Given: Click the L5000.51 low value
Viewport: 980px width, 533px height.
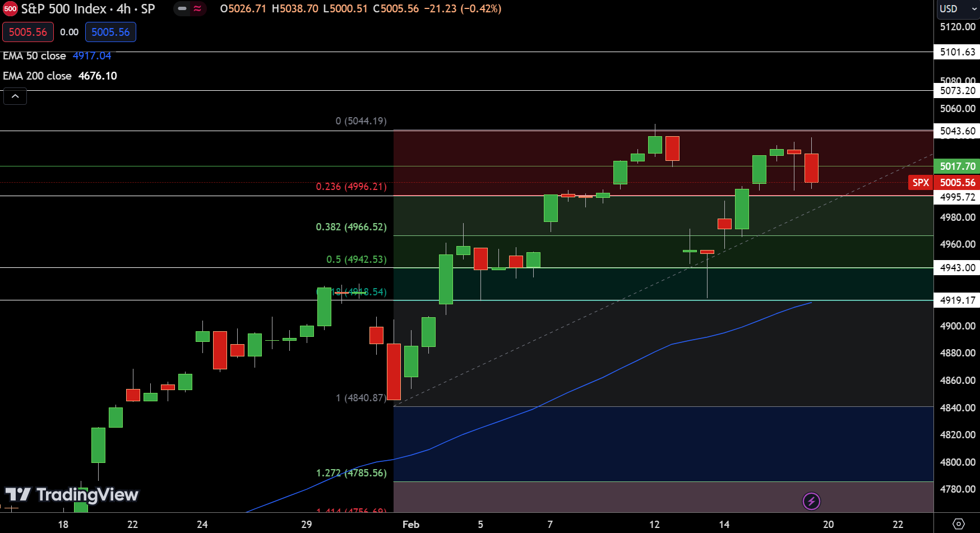Looking at the screenshot, I should click(x=345, y=9).
